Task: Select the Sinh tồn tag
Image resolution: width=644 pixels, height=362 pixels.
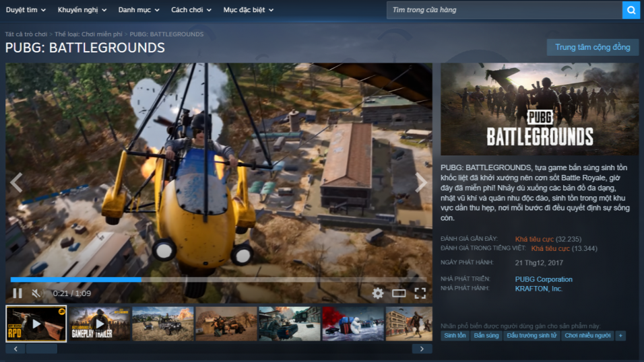Action: pyautogui.click(x=455, y=336)
